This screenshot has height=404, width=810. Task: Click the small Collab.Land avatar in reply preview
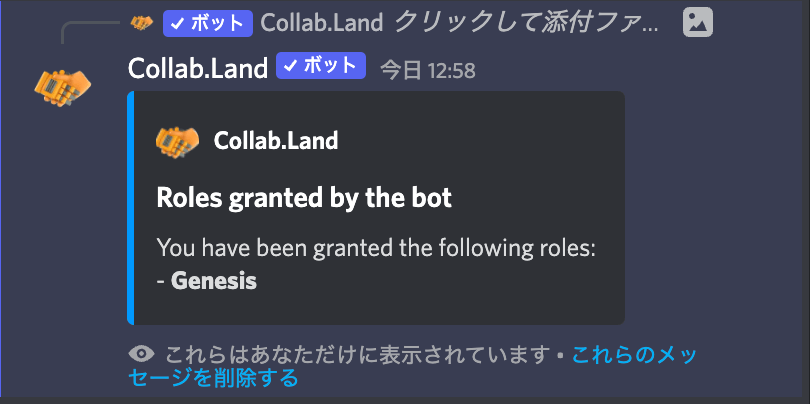142,23
